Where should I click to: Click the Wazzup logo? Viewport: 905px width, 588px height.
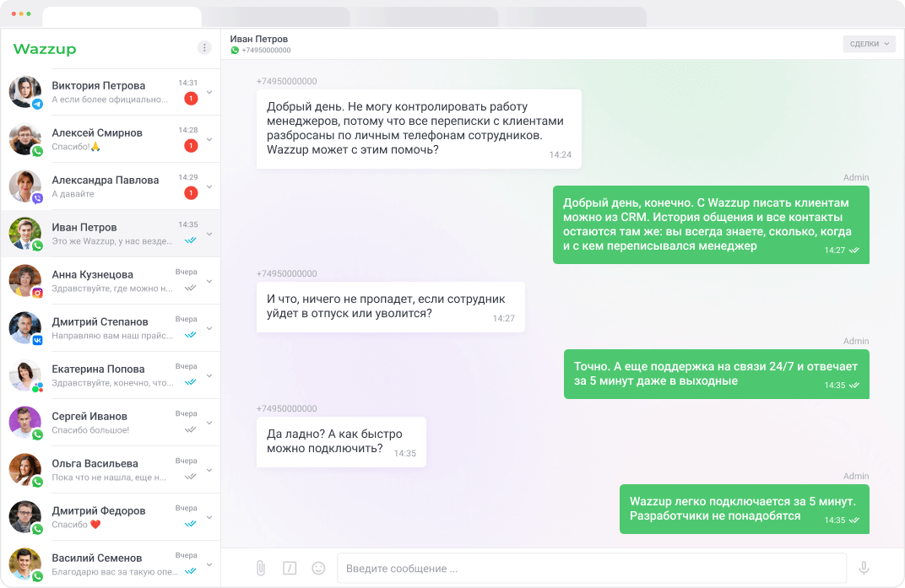tap(45, 49)
